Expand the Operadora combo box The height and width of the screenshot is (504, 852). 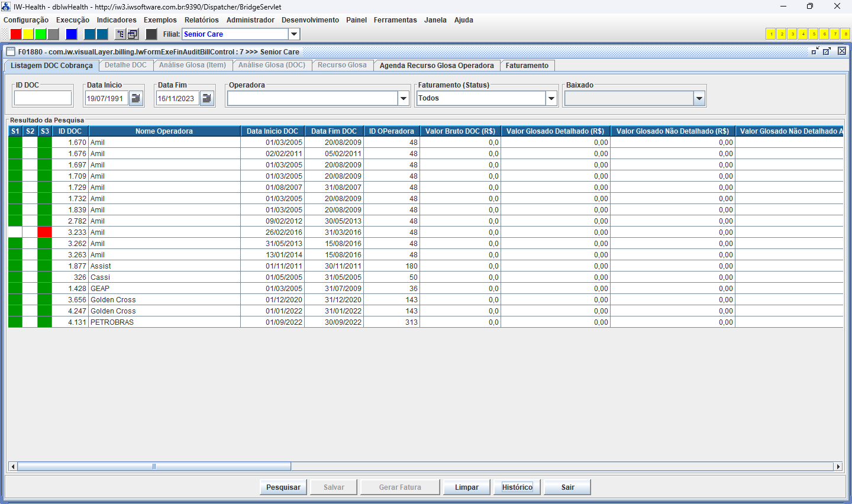click(x=404, y=98)
